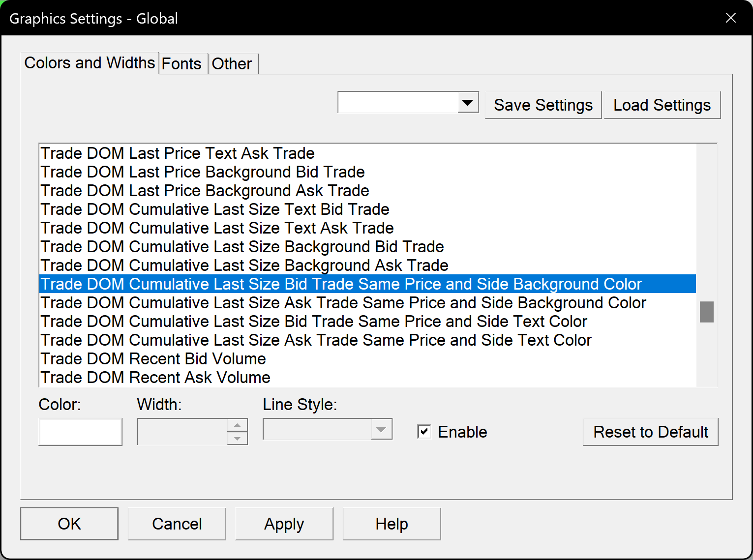Select the Colors and Widths tab
The image size is (753, 560).
pos(90,63)
